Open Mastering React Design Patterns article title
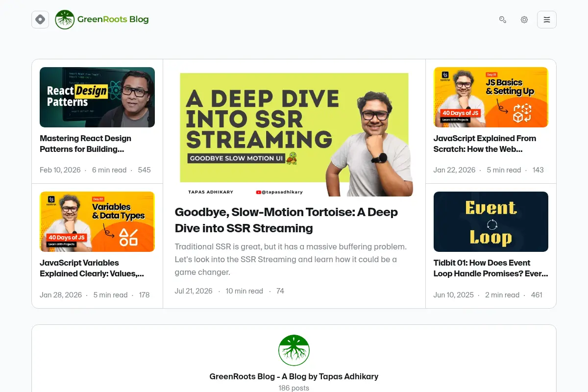This screenshot has width=588, height=392. coord(85,144)
